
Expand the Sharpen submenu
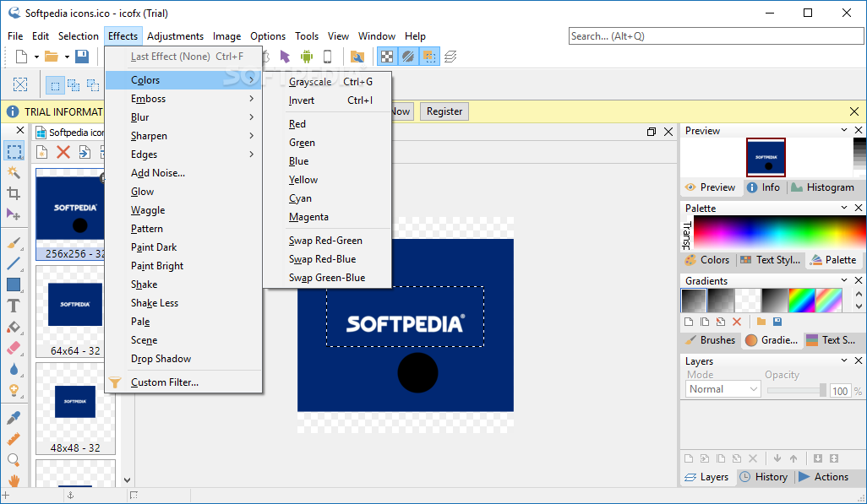click(183, 135)
